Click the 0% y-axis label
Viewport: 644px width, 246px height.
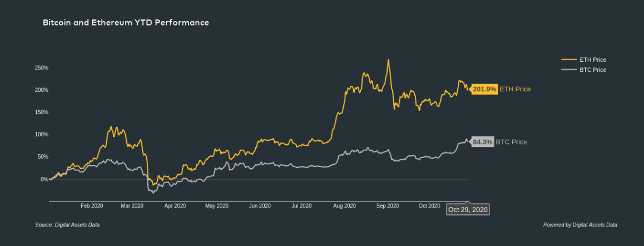tap(44, 179)
